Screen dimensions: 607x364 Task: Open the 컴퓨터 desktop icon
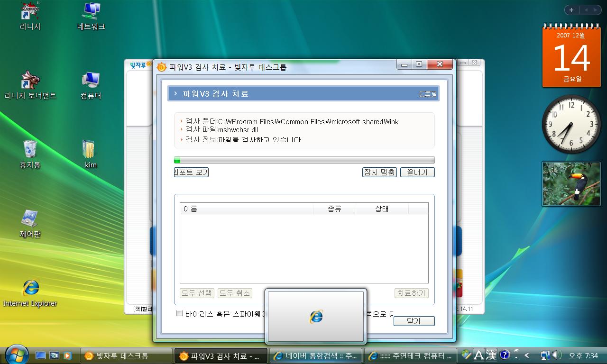pyautogui.click(x=91, y=86)
